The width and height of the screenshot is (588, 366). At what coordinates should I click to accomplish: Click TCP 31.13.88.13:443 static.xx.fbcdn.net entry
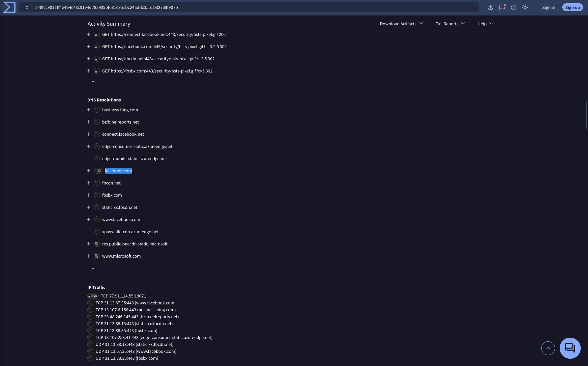[134, 324]
